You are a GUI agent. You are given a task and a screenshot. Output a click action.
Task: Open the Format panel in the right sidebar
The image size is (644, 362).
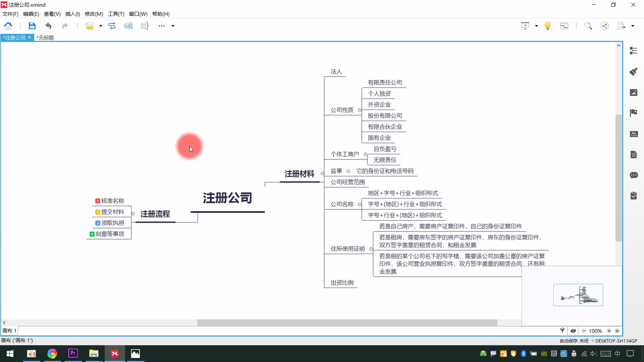point(634,50)
